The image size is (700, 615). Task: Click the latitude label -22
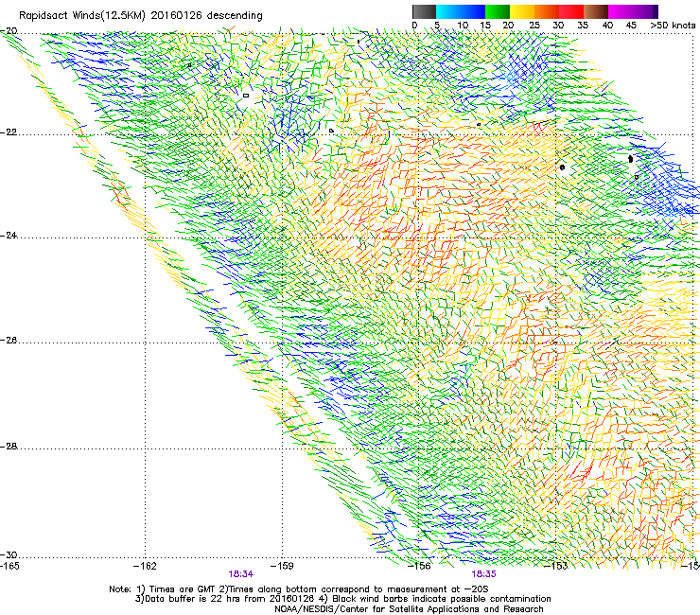point(9,132)
